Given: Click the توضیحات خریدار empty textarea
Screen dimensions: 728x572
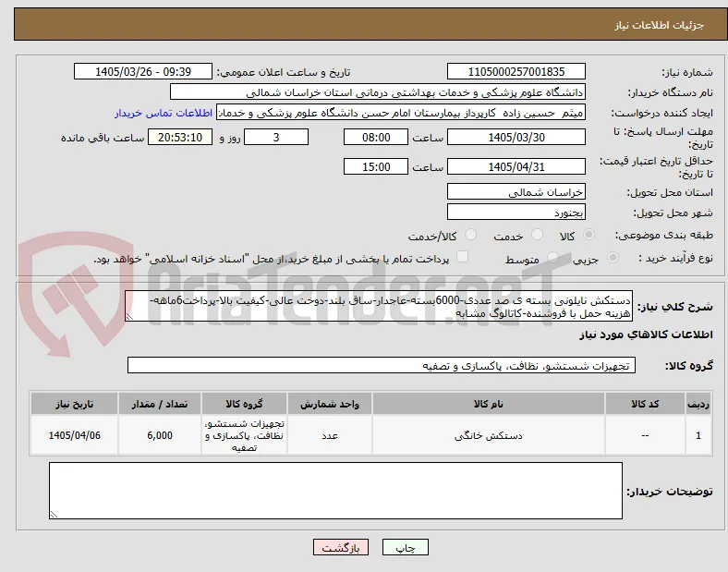Looking at the screenshot, I should pyautogui.click(x=335, y=491).
